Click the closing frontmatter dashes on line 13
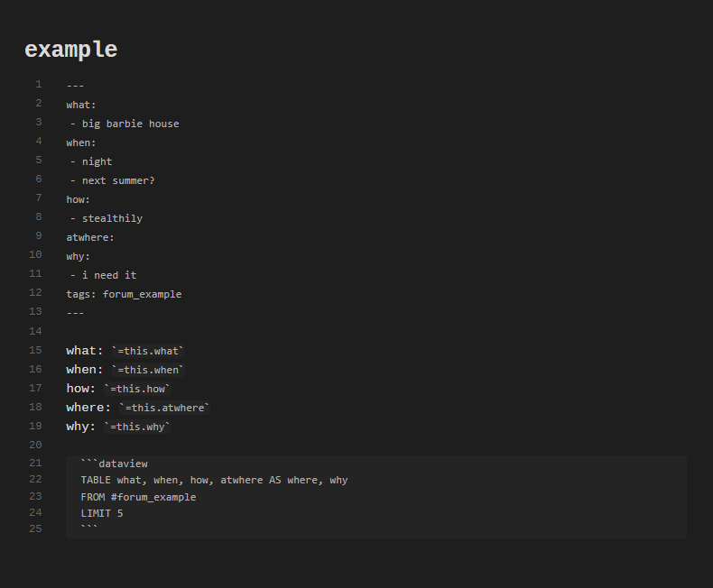713x588 pixels. 75,313
